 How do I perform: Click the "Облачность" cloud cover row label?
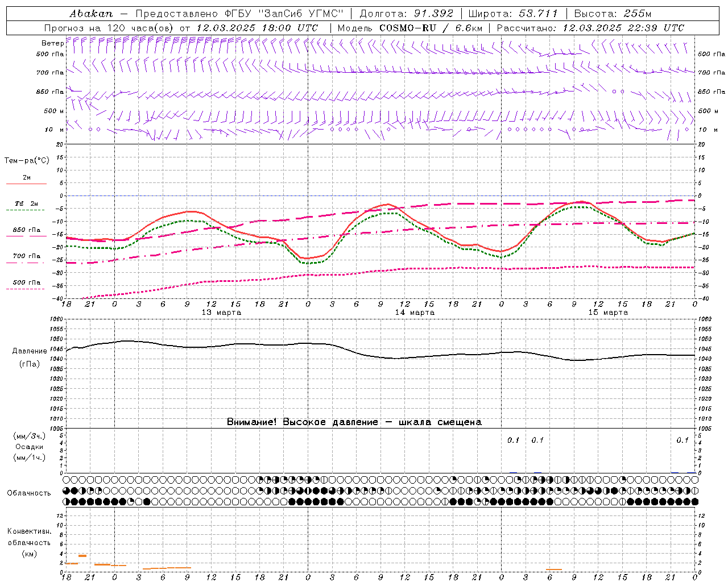(x=29, y=493)
